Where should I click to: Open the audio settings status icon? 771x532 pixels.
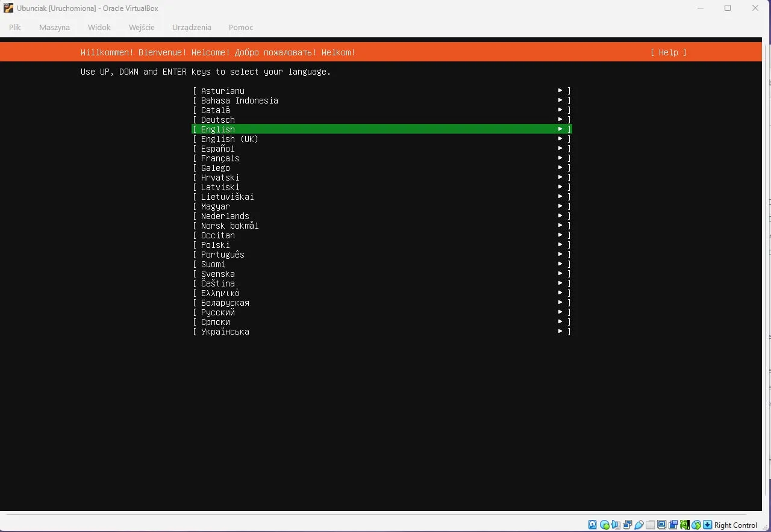pyautogui.click(x=616, y=525)
